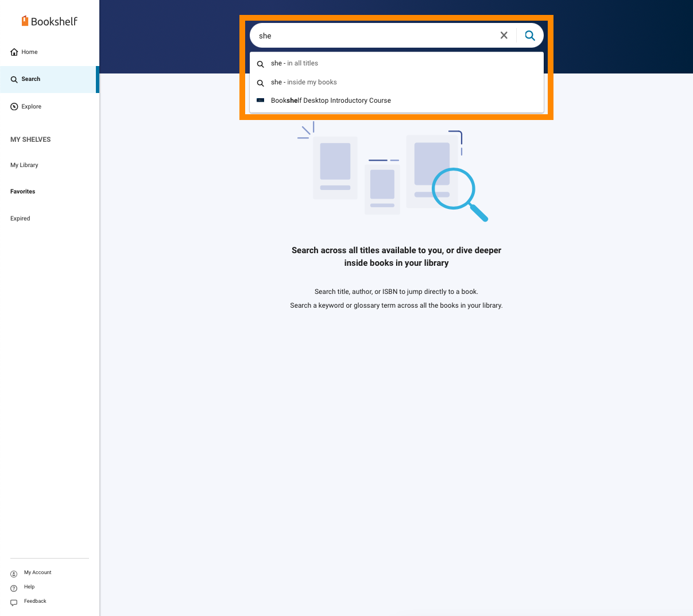Submit the search with the blue magnifier button
The image size is (693, 616).
[529, 36]
